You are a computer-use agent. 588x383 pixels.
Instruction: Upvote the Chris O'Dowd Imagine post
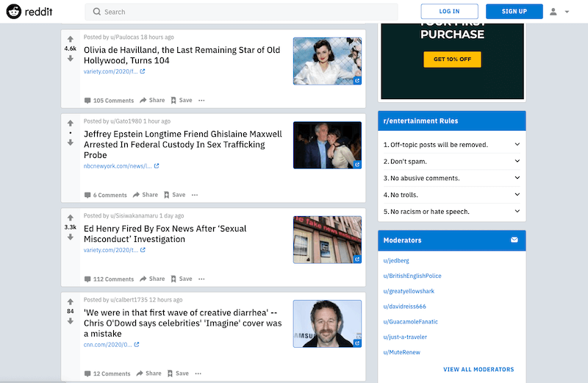70,301
